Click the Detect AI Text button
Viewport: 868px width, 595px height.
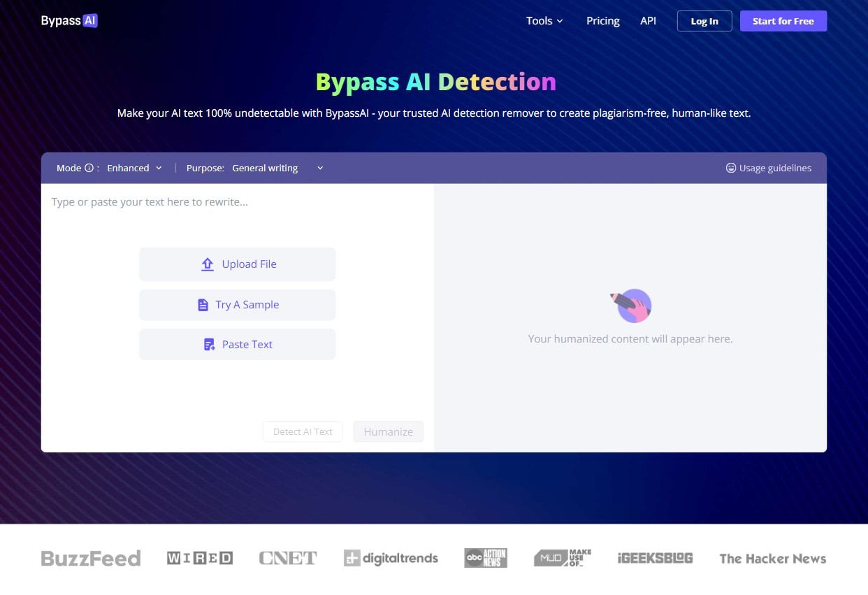point(303,431)
